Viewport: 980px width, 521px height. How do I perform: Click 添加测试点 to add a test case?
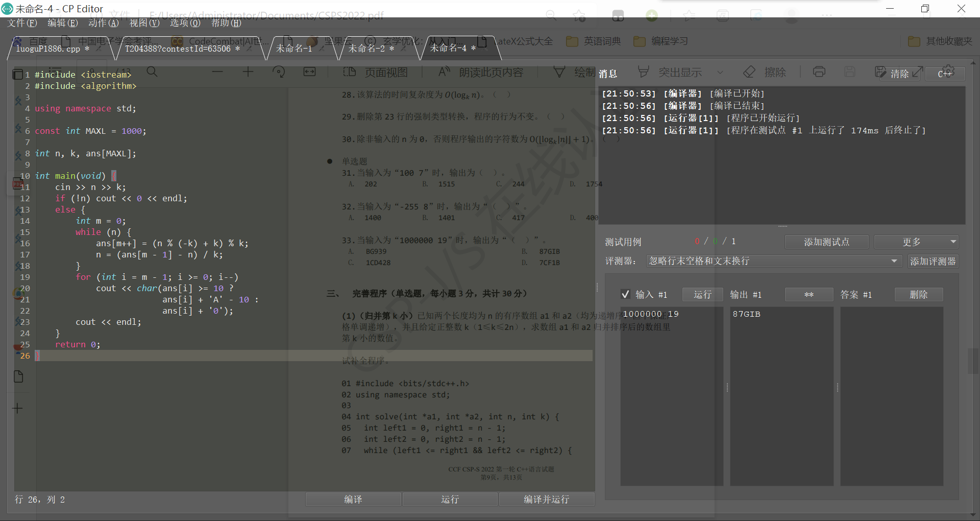(826, 242)
